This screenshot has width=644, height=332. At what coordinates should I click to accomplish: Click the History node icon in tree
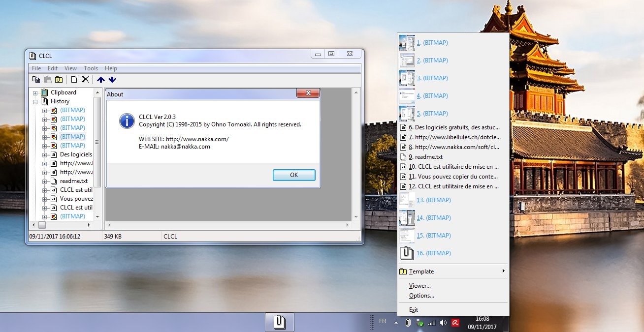44,101
